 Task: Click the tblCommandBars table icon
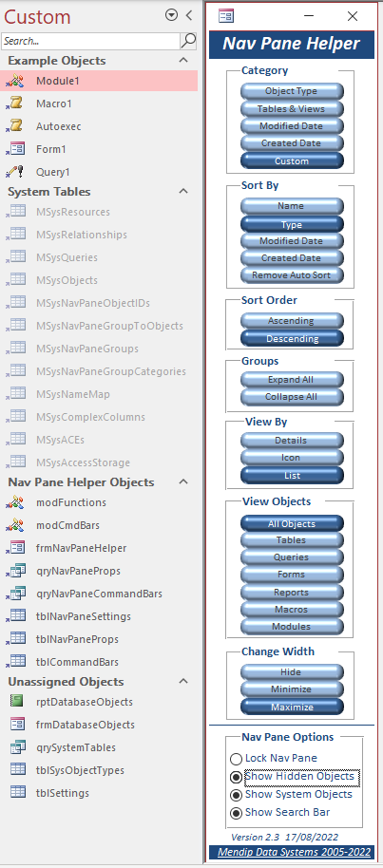15,662
